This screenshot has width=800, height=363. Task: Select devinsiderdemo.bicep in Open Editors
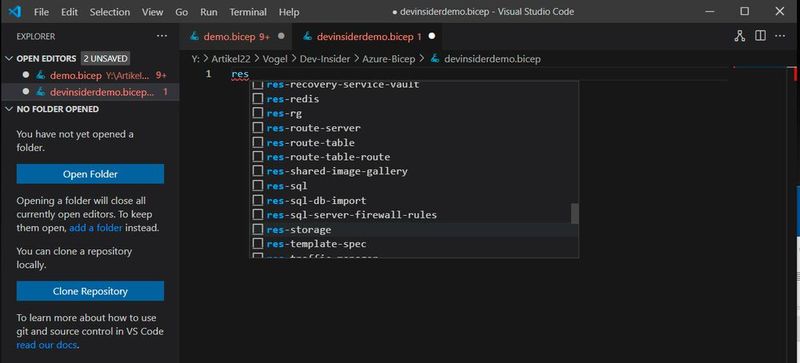[x=90, y=92]
